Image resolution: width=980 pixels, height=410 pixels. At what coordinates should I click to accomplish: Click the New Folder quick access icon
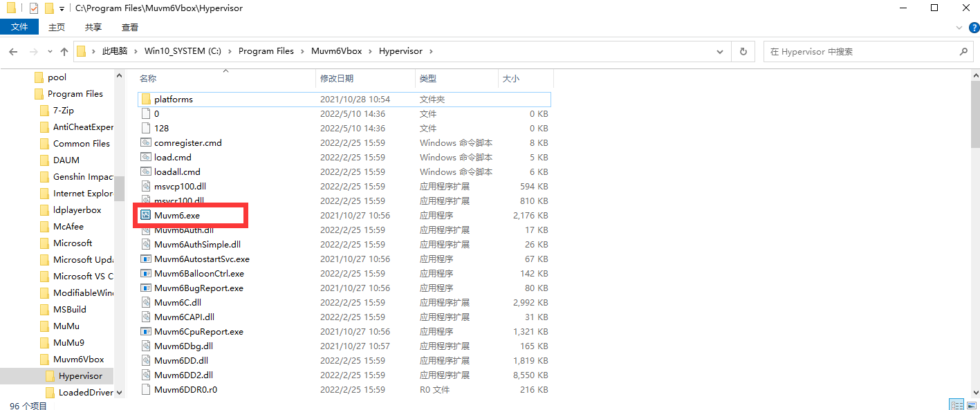[x=49, y=8]
